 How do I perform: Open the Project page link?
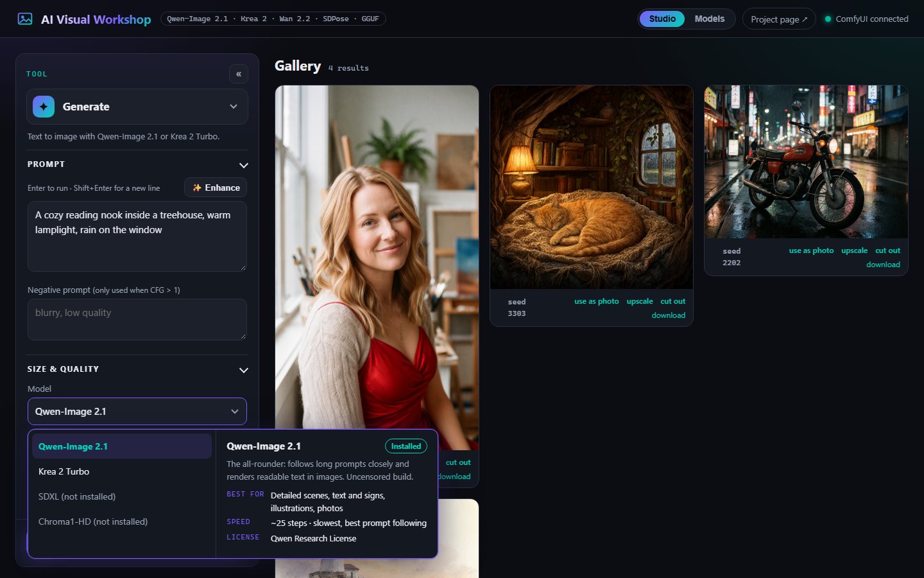tap(779, 19)
